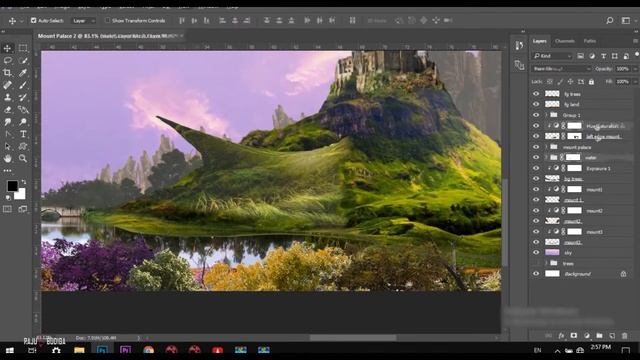Image resolution: width=640 pixels, height=360 pixels.
Task: Select the Type tool
Action: [23, 134]
